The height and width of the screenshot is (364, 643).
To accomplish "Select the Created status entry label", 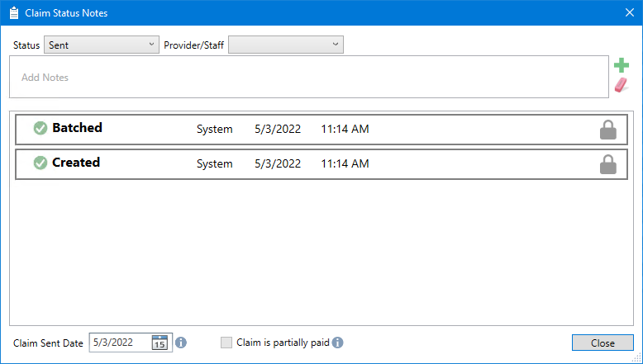I will tap(76, 163).
